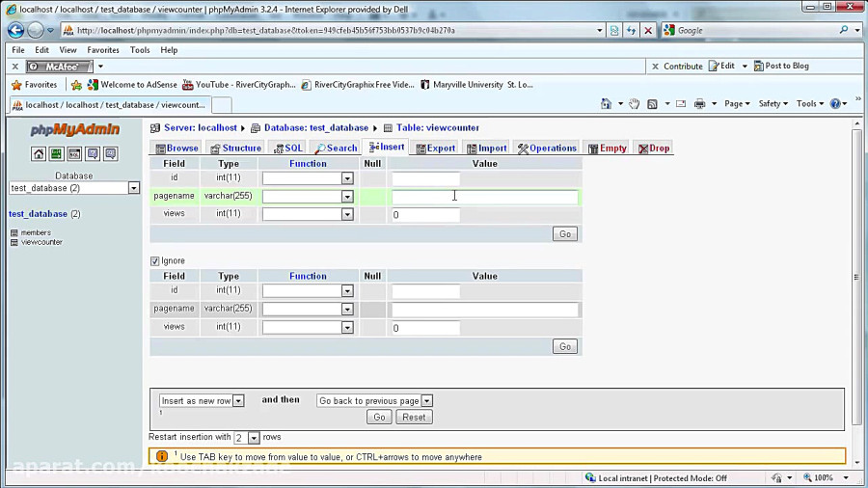The height and width of the screenshot is (488, 868).
Task: Open the Browse tab
Action: [176, 149]
